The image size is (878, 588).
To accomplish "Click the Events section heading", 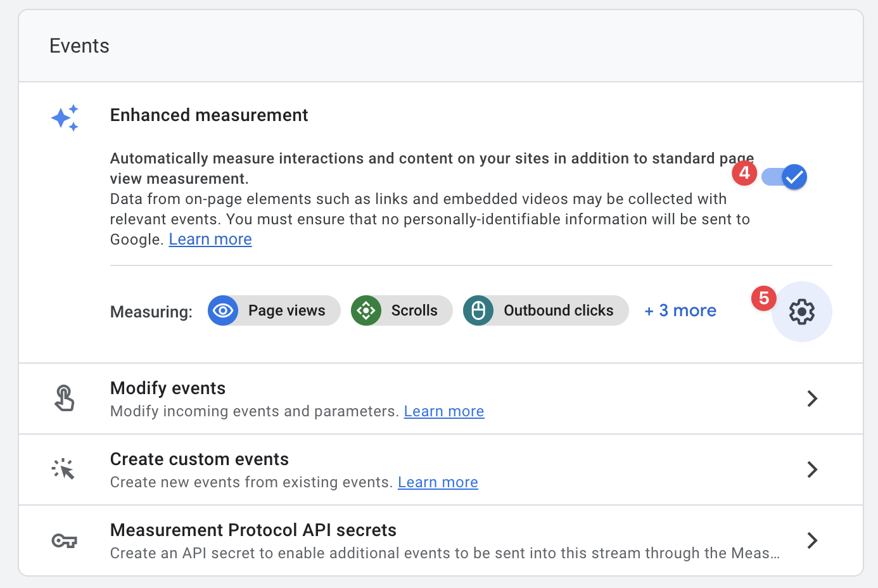I will (x=79, y=46).
